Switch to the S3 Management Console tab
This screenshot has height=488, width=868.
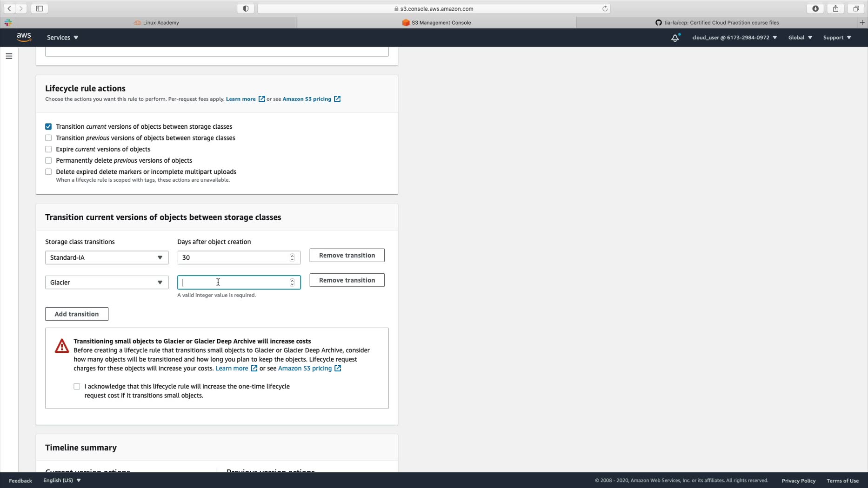click(x=436, y=22)
